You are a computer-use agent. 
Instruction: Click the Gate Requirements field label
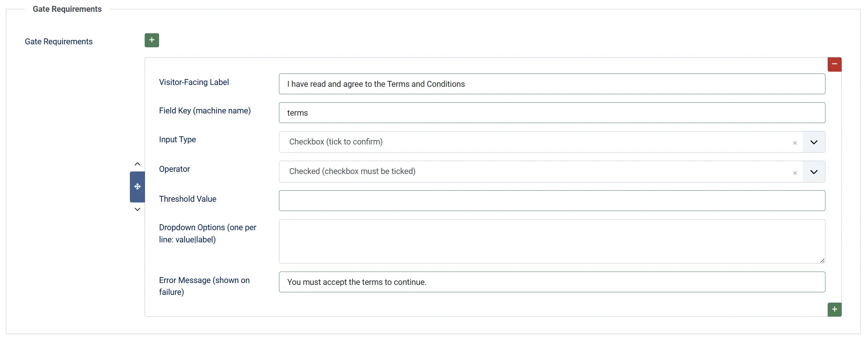pyautogui.click(x=58, y=42)
